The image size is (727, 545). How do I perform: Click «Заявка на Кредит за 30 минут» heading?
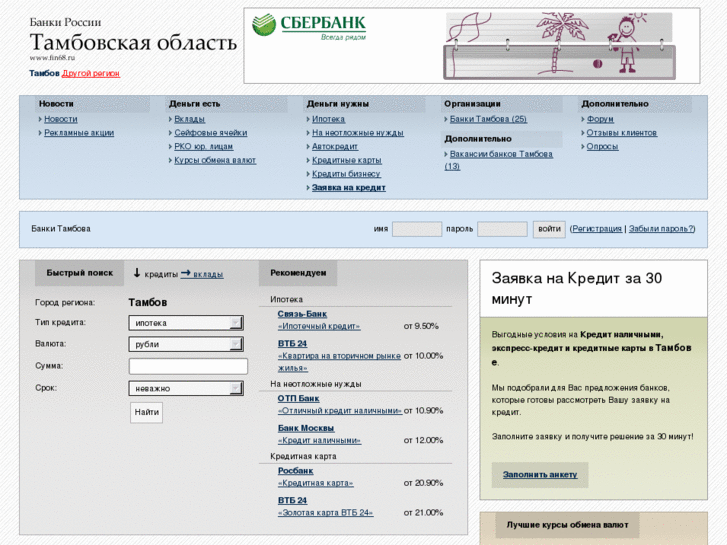point(576,288)
